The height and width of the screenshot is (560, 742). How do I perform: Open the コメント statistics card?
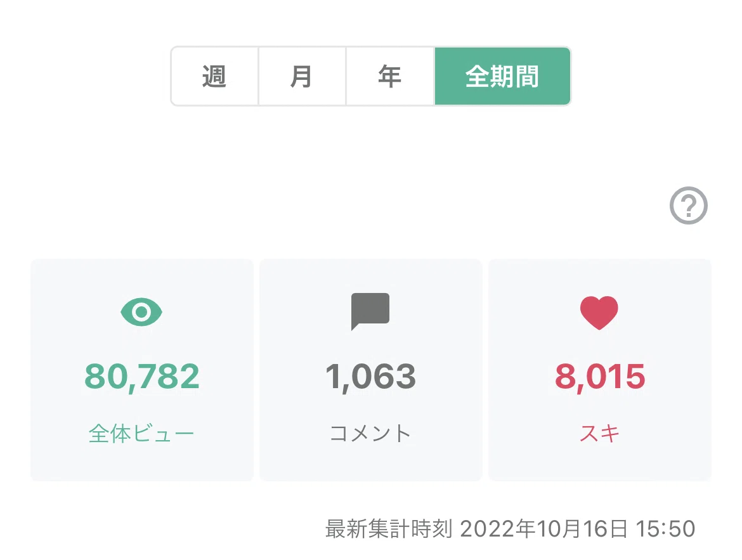[x=370, y=370]
